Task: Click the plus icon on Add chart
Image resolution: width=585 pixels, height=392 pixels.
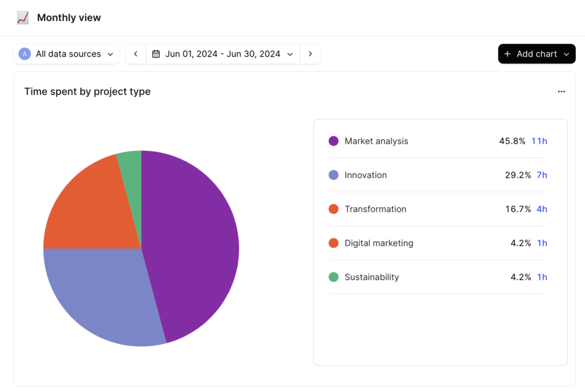Action: click(x=508, y=53)
